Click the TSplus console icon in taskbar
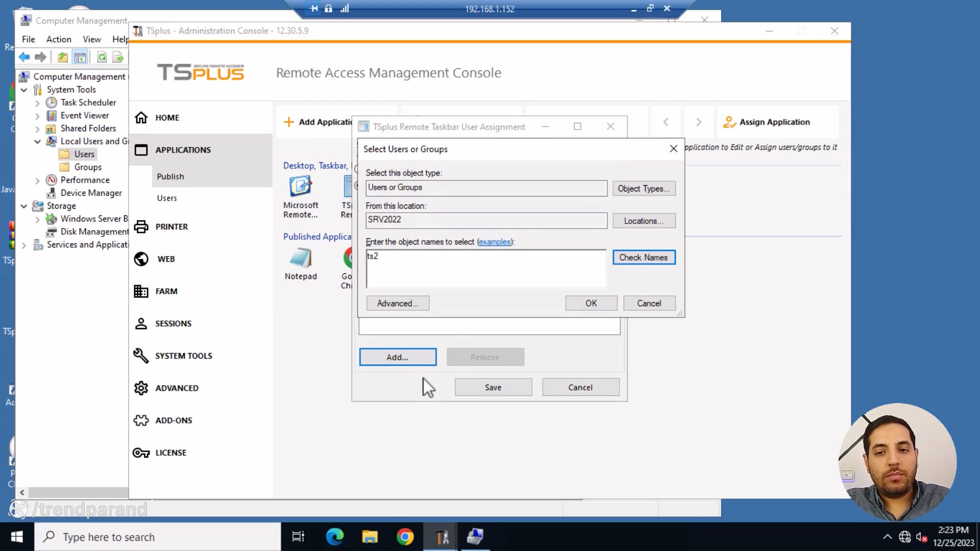 pyautogui.click(x=440, y=537)
